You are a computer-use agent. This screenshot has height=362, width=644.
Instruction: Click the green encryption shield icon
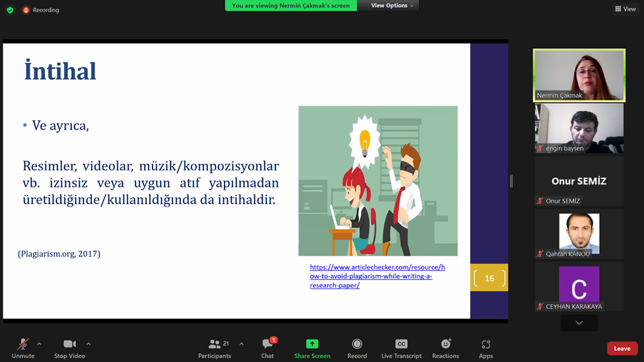coord(10,10)
